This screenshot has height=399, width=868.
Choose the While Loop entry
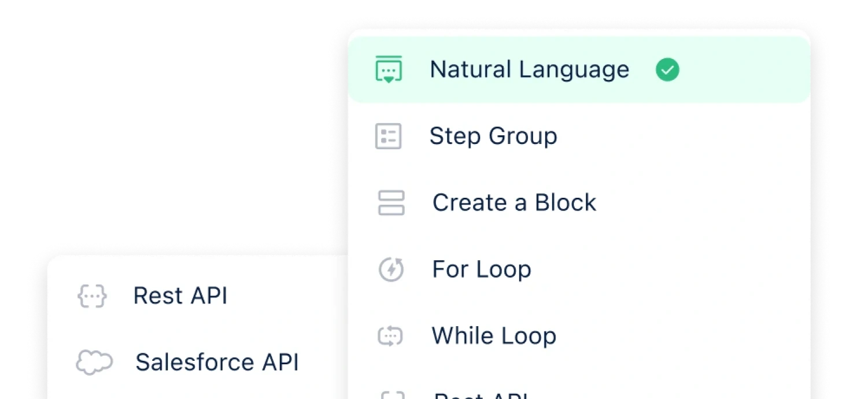coord(494,336)
